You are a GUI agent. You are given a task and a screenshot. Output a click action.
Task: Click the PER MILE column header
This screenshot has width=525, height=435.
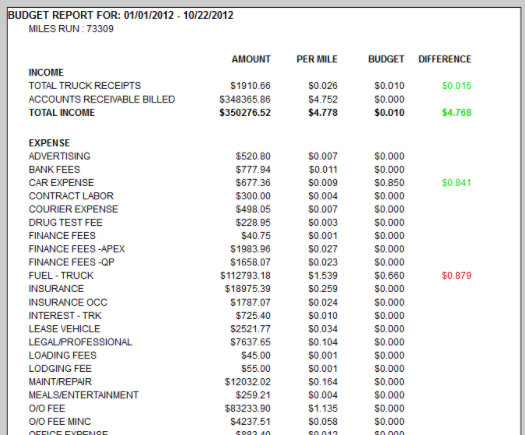tap(317, 59)
